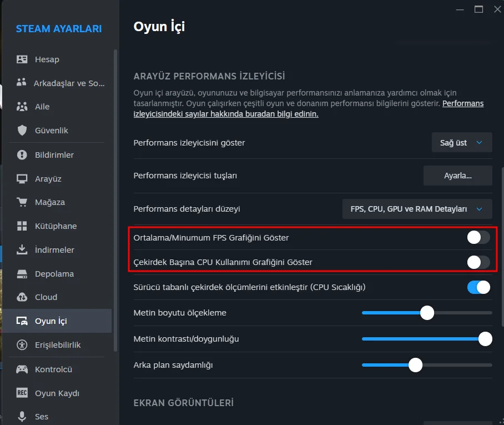
Task: Click the Kontrolcü gamepad icon
Action: pyautogui.click(x=22, y=369)
